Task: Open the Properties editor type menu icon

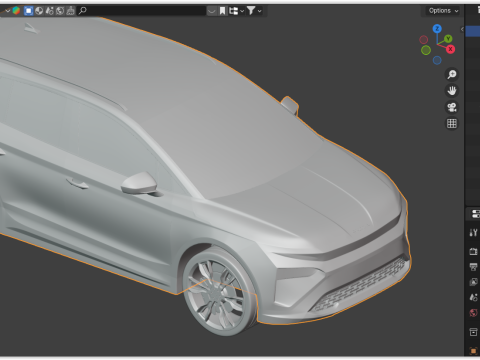Action: click(476, 214)
